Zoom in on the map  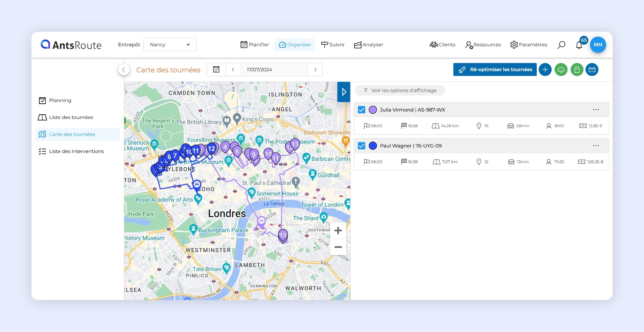[x=338, y=231]
